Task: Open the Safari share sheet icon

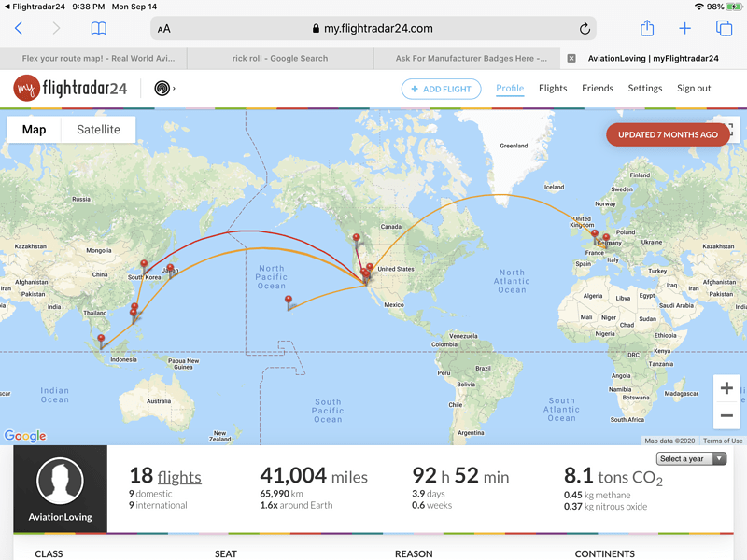Action: tap(646, 28)
